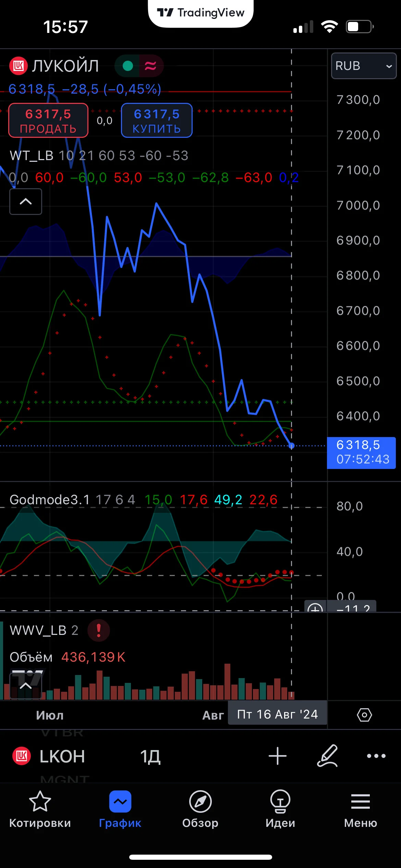Image resolution: width=401 pixels, height=868 pixels.
Task: Tap the pink approximate-data icon
Action: point(150,65)
